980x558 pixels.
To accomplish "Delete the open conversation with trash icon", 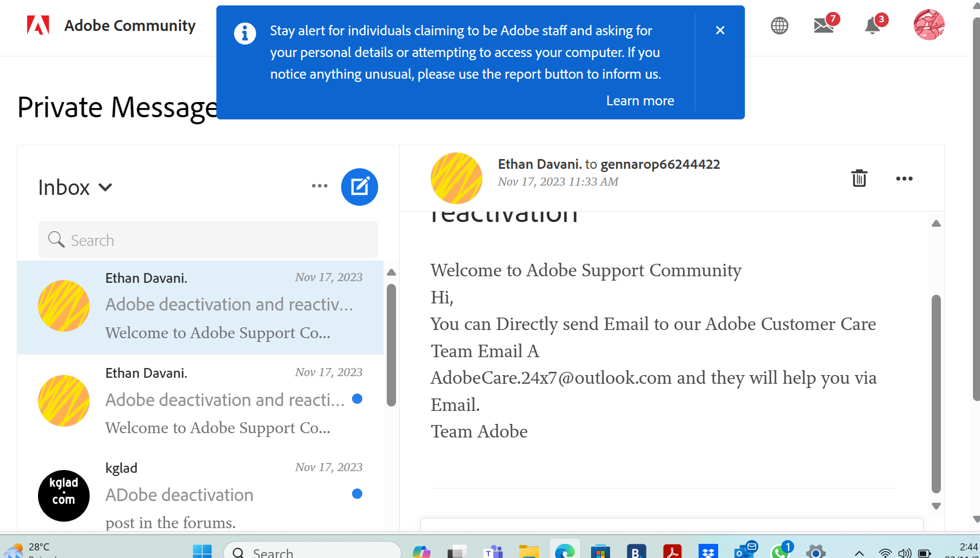I will pos(858,178).
